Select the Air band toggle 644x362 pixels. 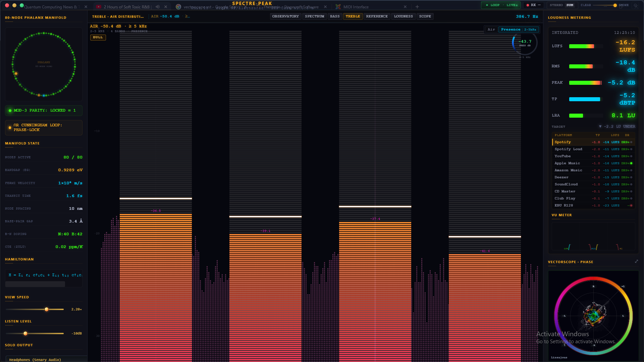491,29
